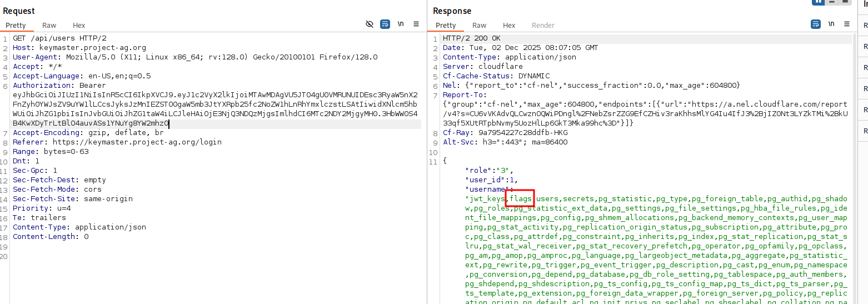
Task: Open the Request panel hamburger menu
Action: pos(416,24)
